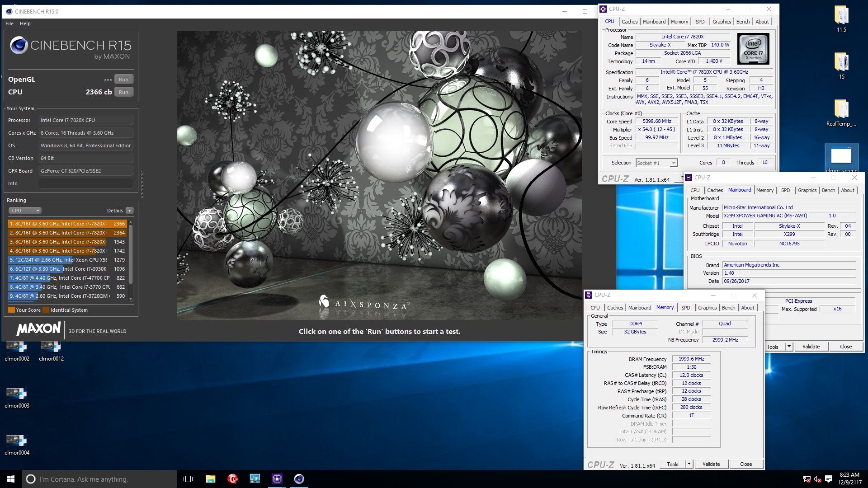The height and width of the screenshot is (488, 868).
Task: Click the rendered Cinebench scene image
Action: [379, 175]
